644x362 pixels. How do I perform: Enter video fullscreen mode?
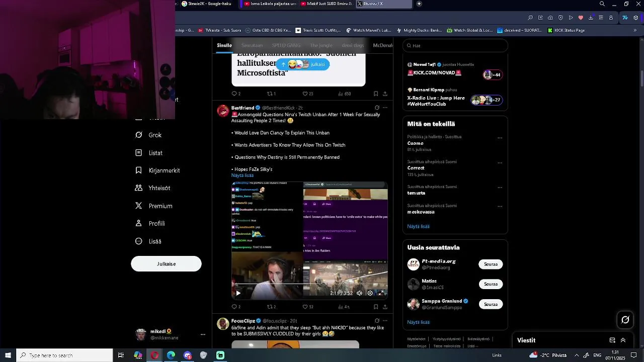point(381,293)
